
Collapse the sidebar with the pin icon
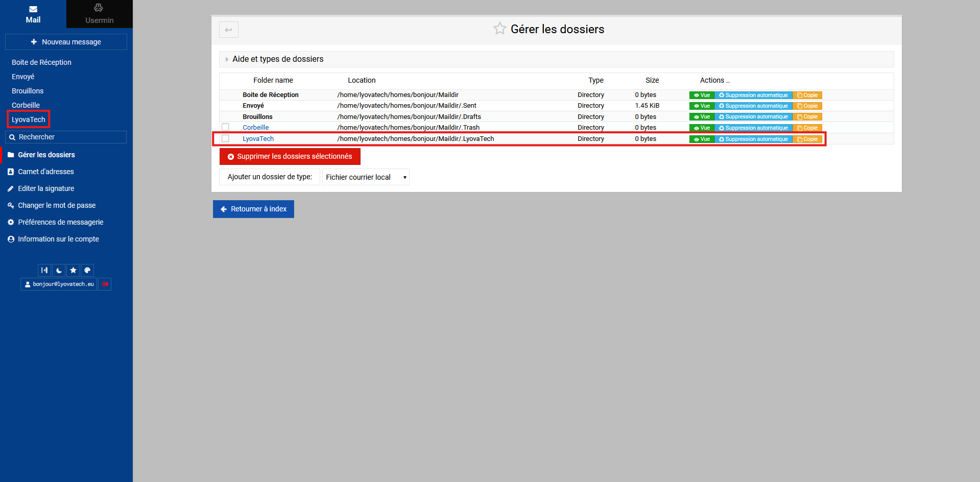click(44, 270)
